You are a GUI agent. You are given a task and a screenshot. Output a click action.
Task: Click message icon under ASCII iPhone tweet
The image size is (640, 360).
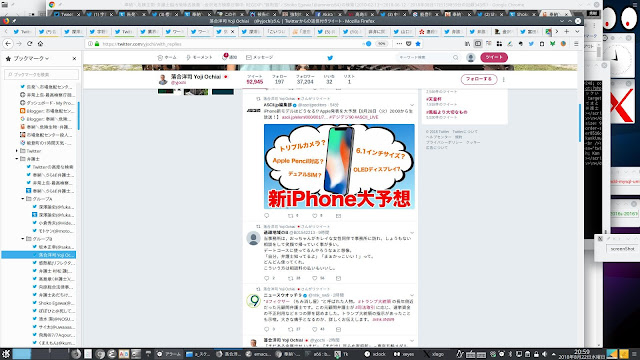[338, 216]
